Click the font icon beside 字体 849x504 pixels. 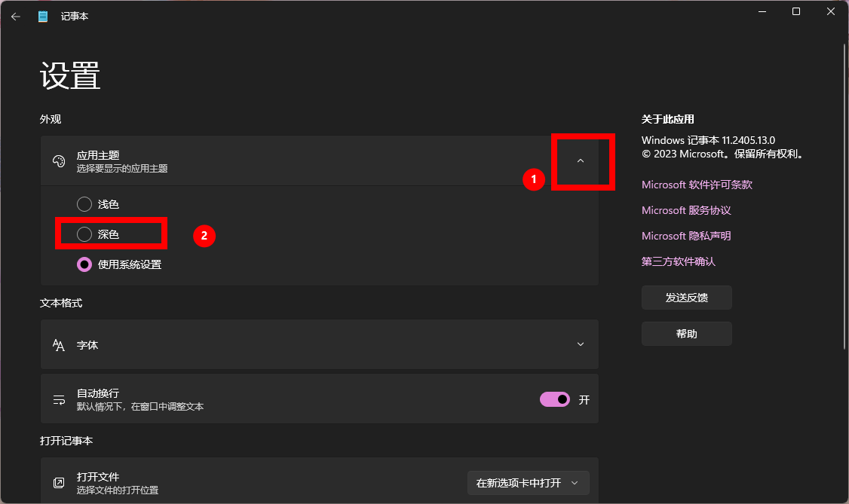(59, 345)
